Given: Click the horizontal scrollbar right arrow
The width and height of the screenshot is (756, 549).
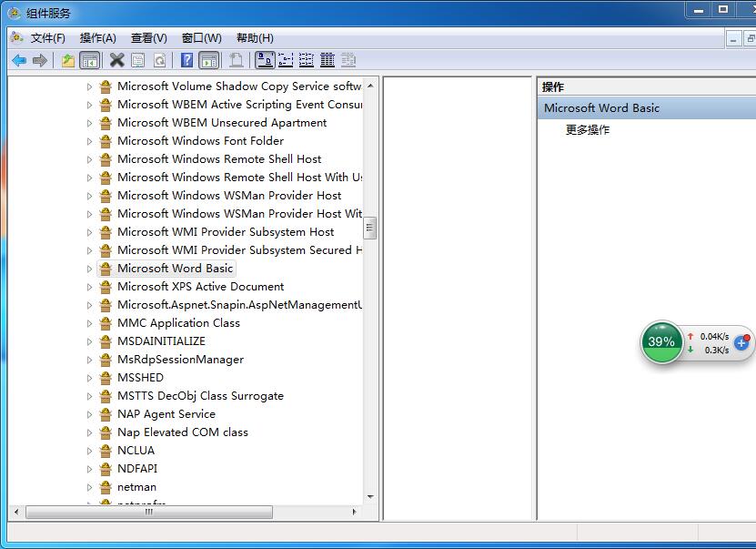Looking at the screenshot, I should (x=355, y=512).
